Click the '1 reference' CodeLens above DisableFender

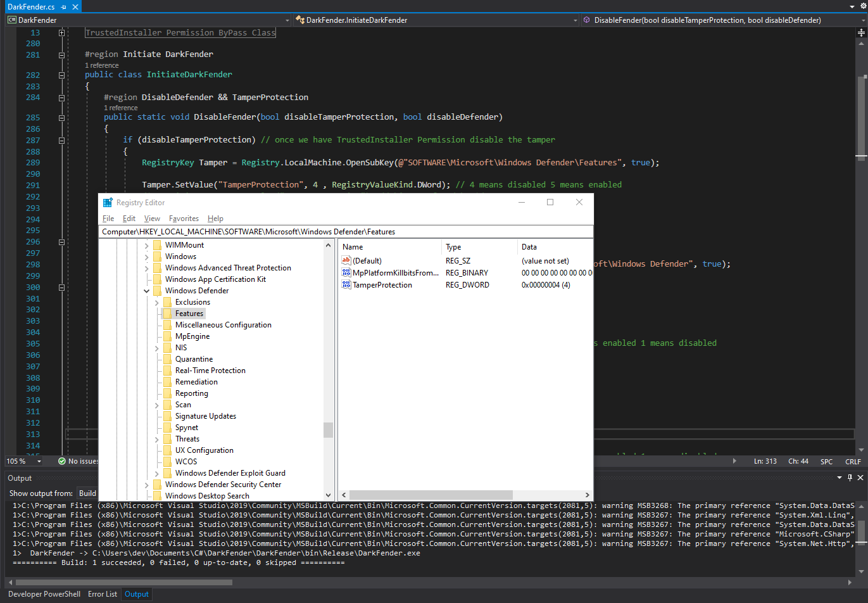point(120,108)
